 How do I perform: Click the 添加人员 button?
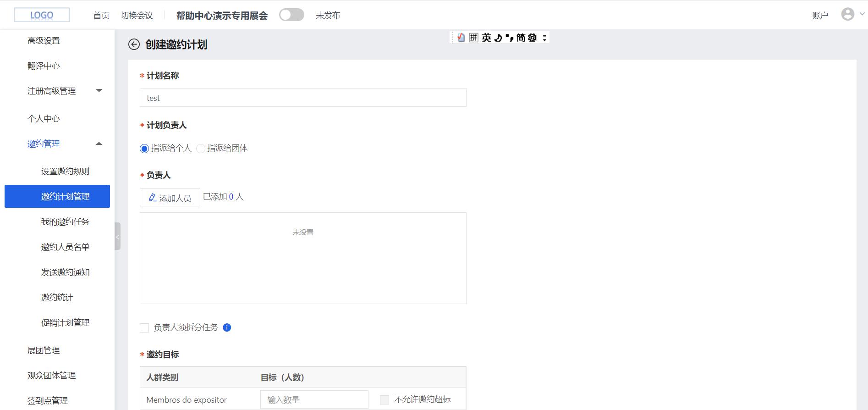click(170, 198)
